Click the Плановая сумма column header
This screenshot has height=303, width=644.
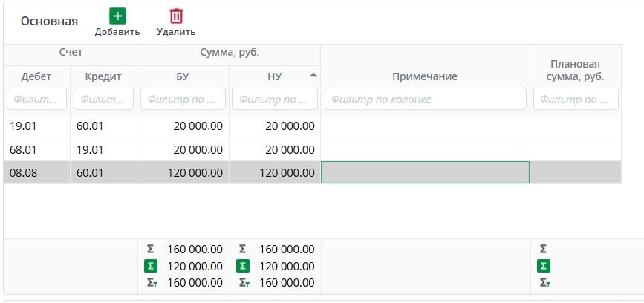(574, 71)
